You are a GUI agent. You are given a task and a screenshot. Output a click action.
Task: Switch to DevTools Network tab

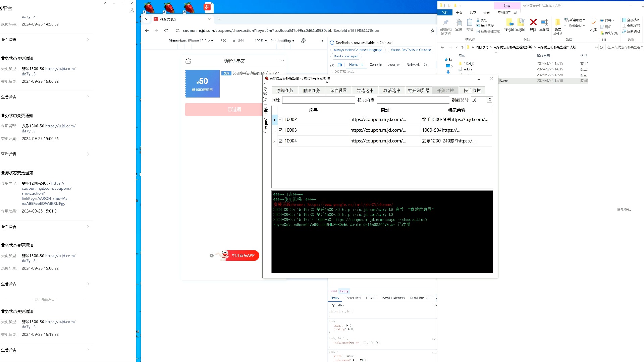(x=413, y=65)
